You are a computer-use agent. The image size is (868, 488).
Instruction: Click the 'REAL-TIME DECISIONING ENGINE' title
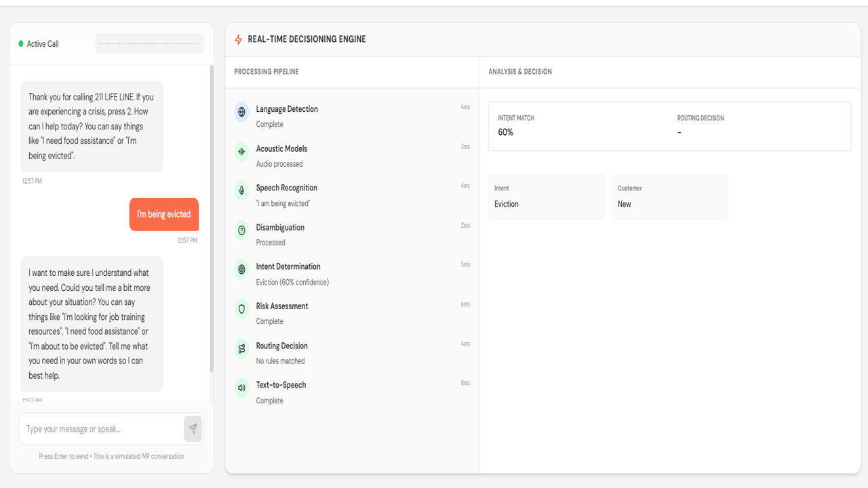(x=307, y=39)
